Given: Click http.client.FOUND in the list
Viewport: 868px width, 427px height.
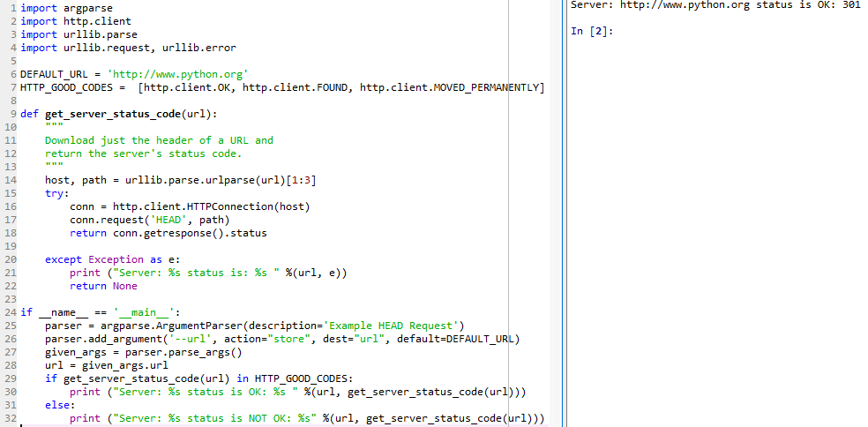Looking at the screenshot, I should pos(296,87).
